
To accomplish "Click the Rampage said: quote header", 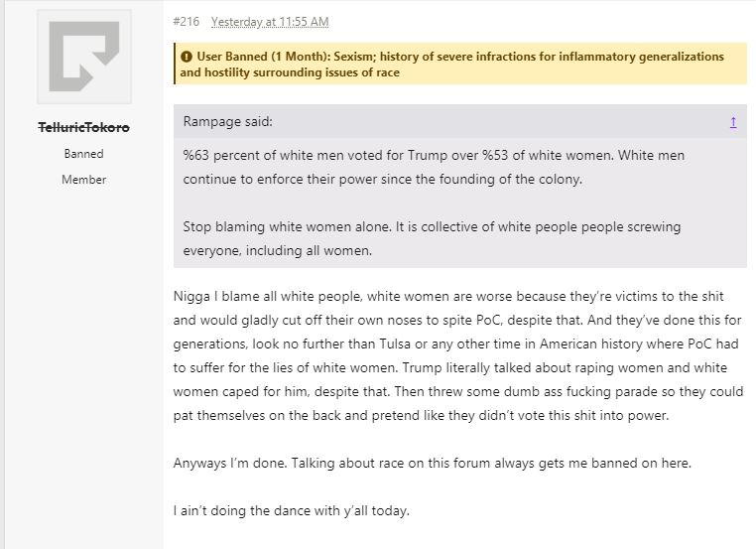I will [x=227, y=121].
